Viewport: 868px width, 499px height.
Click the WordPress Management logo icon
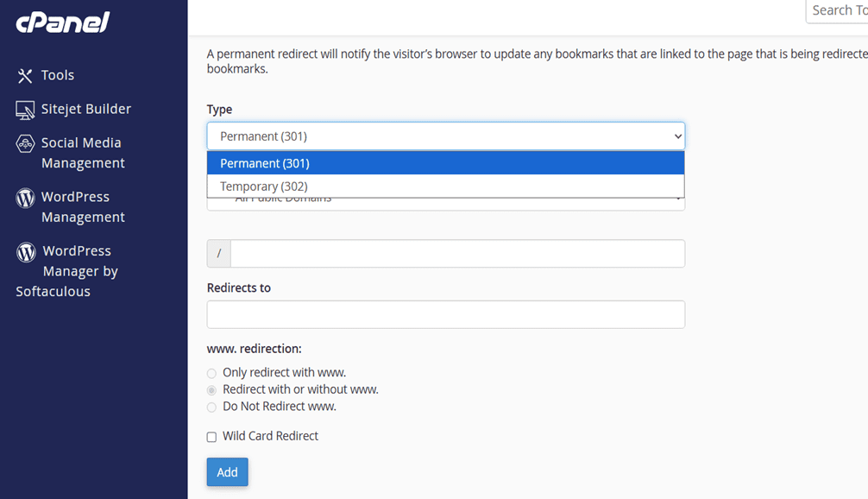[x=25, y=198]
